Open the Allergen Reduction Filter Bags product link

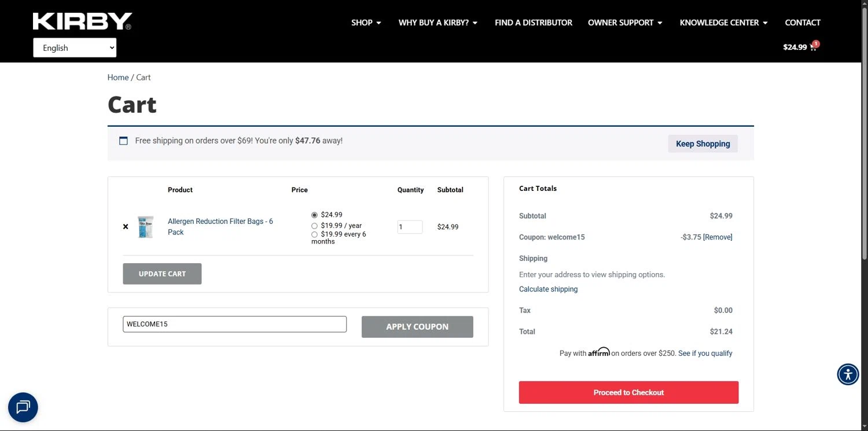(220, 227)
